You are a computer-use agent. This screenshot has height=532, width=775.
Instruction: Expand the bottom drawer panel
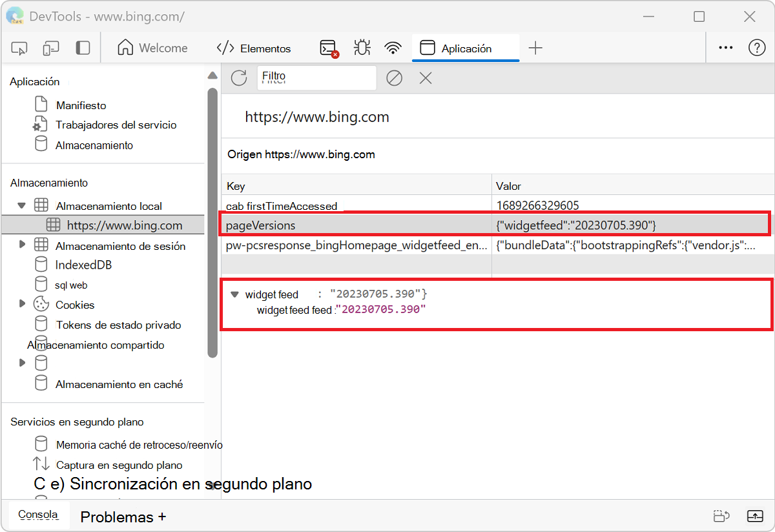(755, 516)
